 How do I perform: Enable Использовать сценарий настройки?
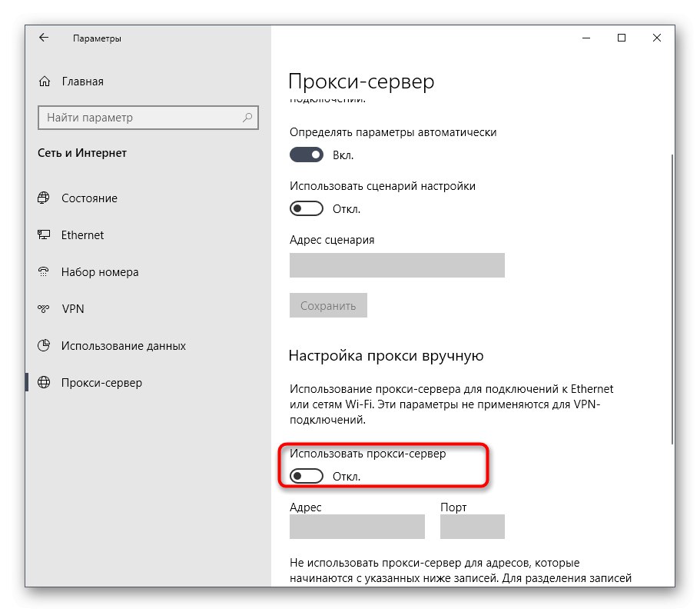306,208
